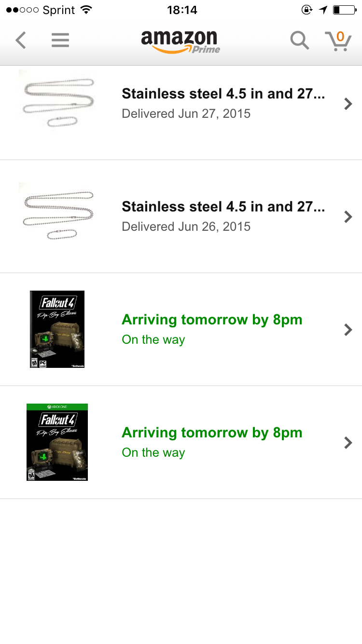The width and height of the screenshot is (362, 644).
Task: Tap the battery indicator in status bar
Action: click(344, 10)
